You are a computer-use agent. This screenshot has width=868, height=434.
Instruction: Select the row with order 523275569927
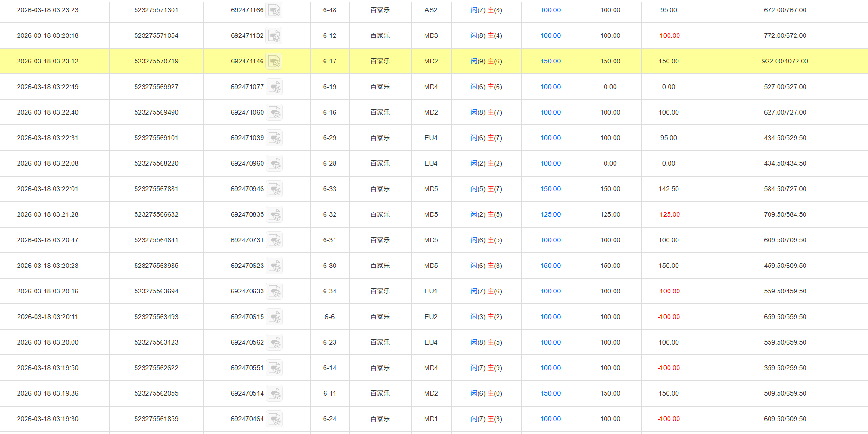click(156, 87)
